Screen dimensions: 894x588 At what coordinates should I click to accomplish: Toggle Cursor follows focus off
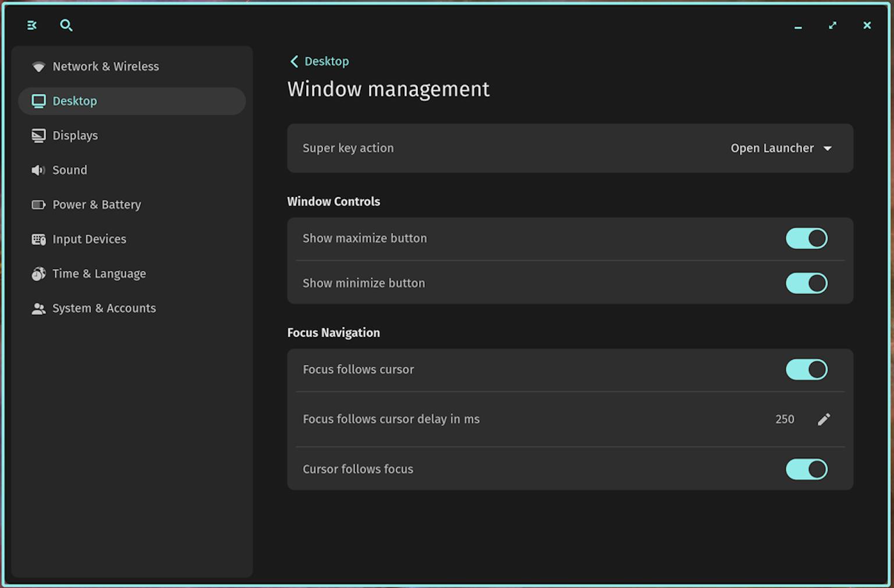tap(806, 469)
